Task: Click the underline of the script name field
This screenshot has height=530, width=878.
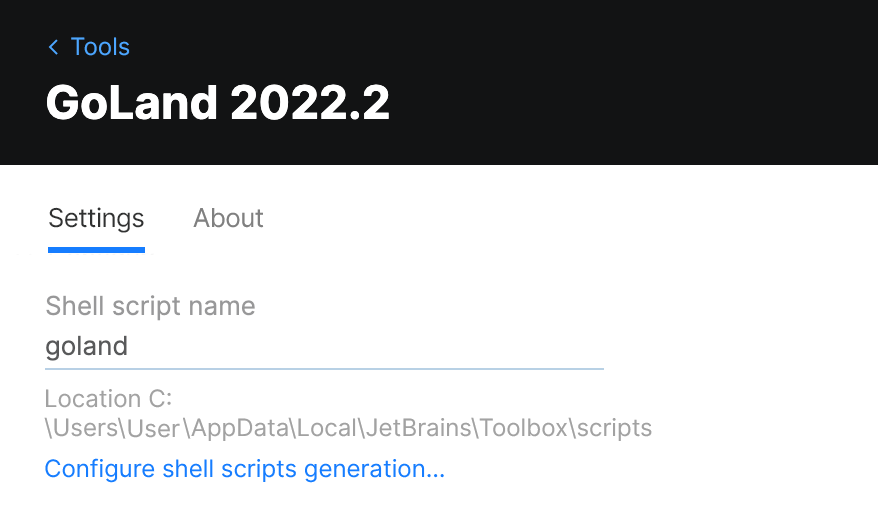Action: pos(324,368)
